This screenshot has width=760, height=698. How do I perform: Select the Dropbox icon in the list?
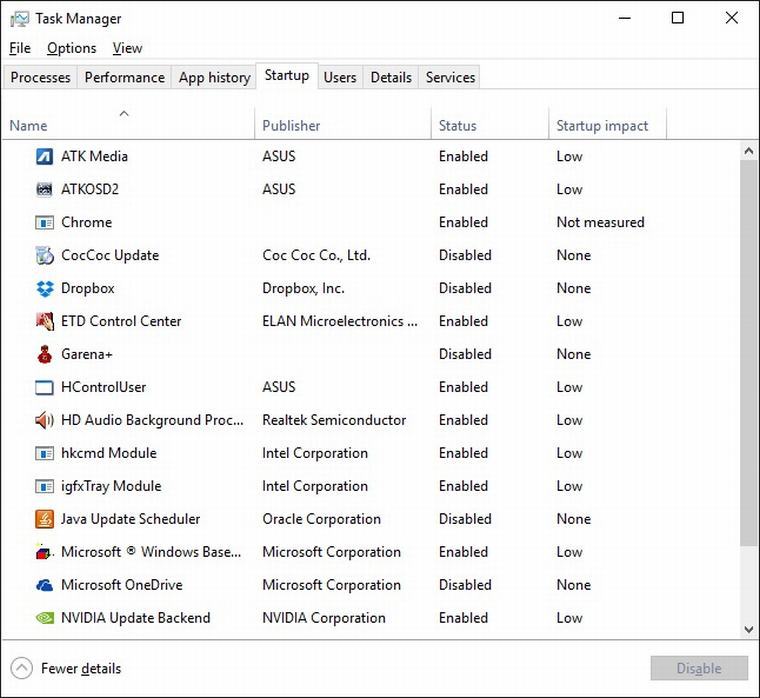[44, 289]
